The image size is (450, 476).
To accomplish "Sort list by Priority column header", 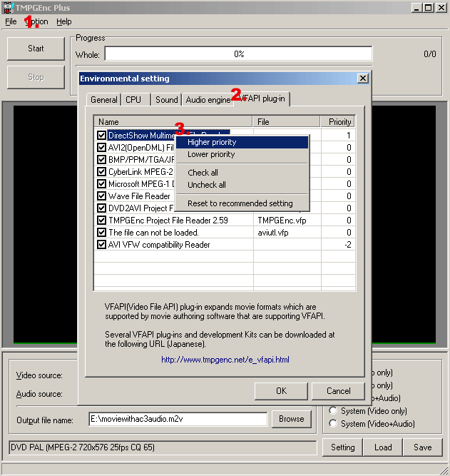I will click(x=339, y=122).
